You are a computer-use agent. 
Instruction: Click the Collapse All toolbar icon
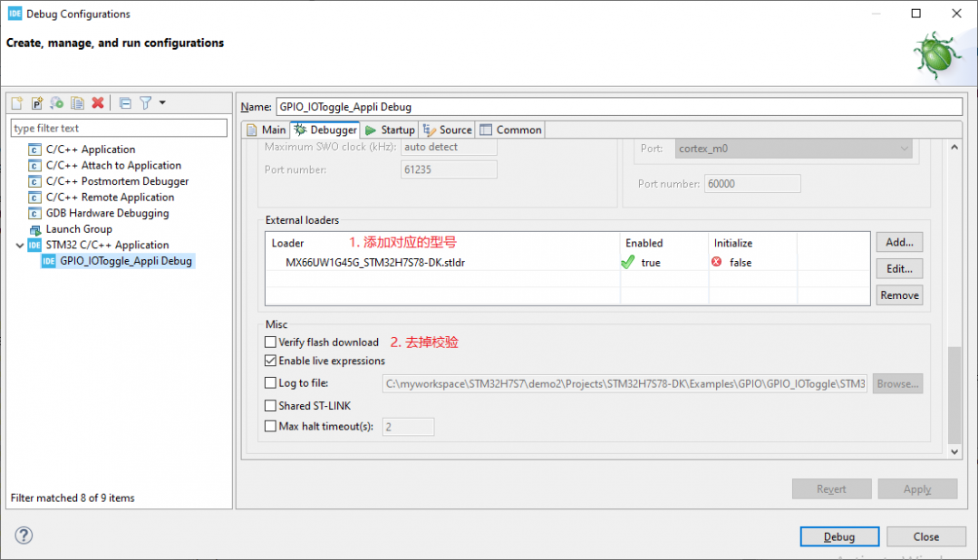point(125,103)
